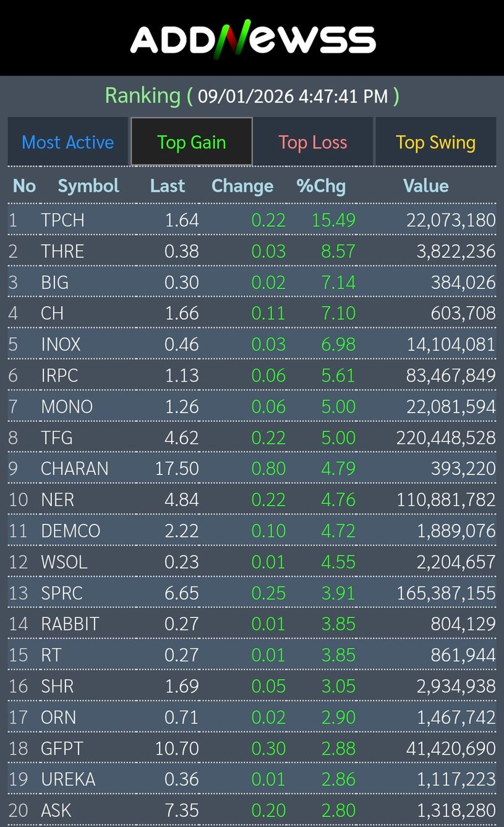Click the Value column header
This screenshot has width=504, height=827.
425,186
